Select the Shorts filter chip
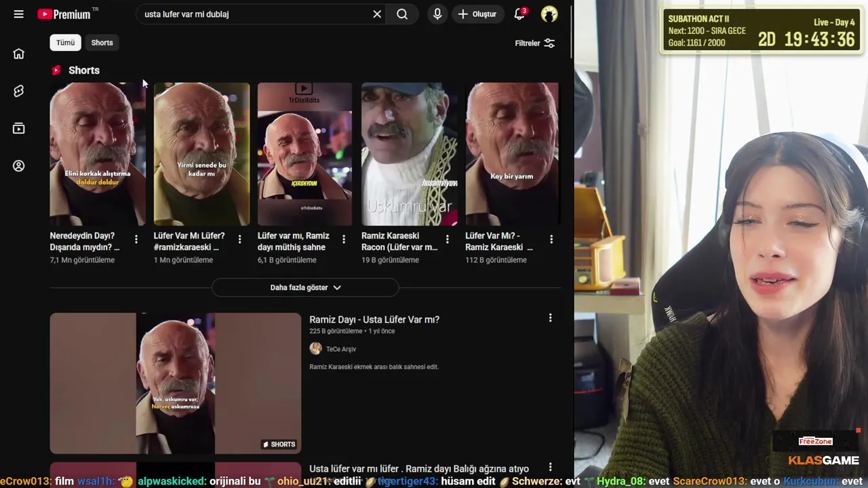This screenshot has width=868, height=488. (102, 43)
